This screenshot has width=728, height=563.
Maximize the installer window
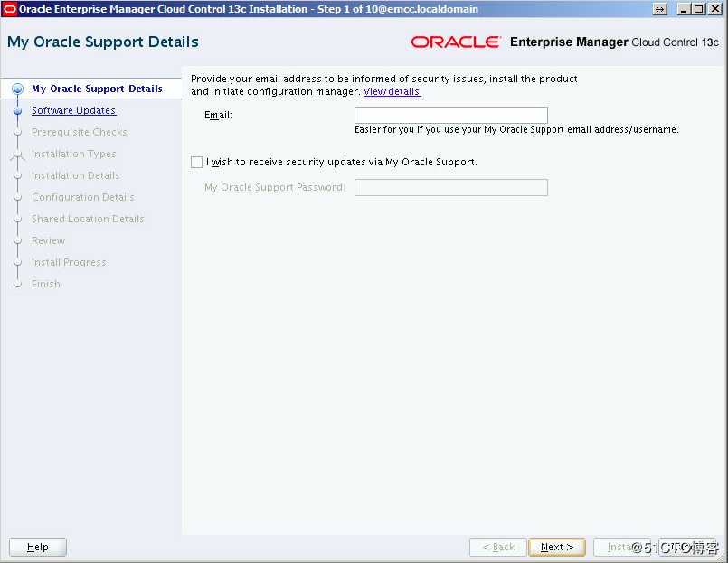698,9
